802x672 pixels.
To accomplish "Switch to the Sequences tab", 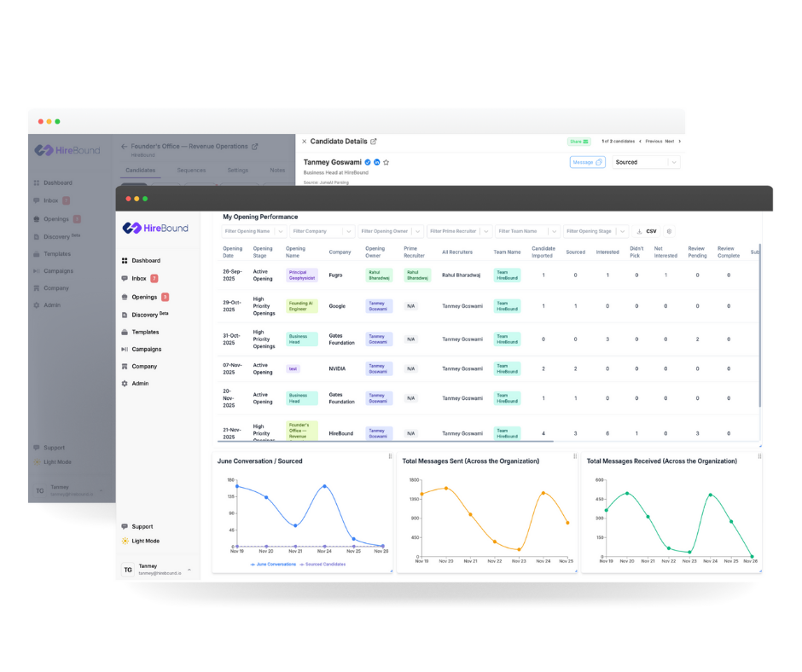I will click(x=191, y=171).
